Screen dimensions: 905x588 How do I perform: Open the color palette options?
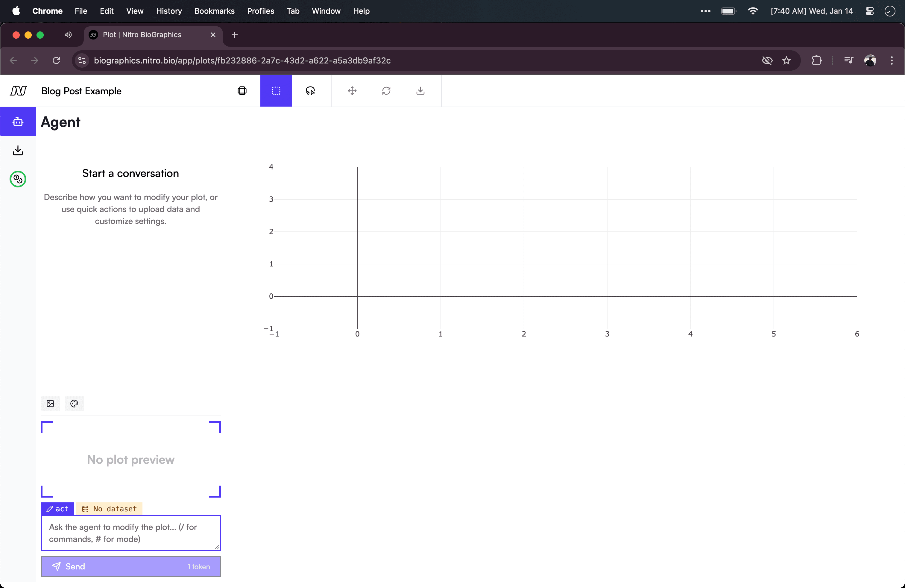coord(74,404)
